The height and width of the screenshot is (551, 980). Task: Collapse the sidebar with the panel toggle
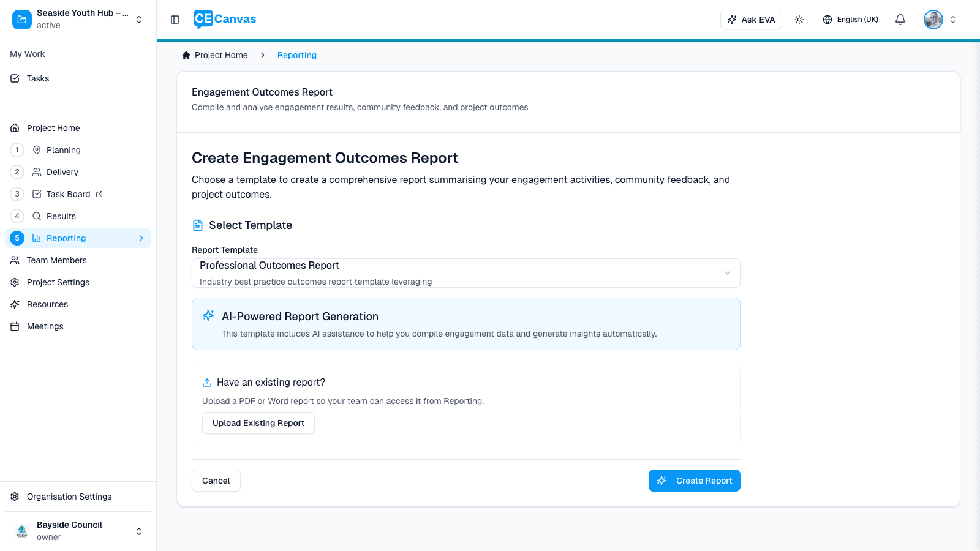(x=175, y=19)
